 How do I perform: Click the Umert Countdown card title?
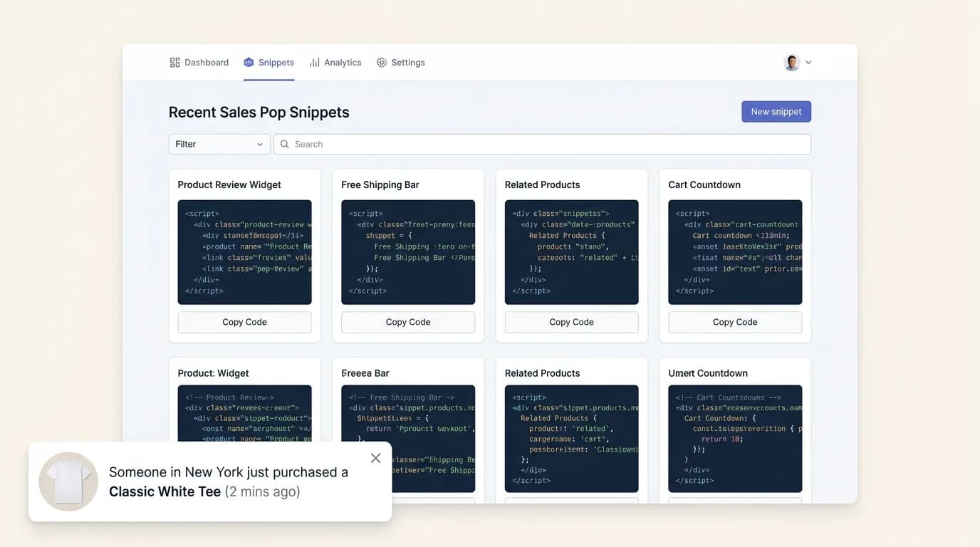coord(708,373)
